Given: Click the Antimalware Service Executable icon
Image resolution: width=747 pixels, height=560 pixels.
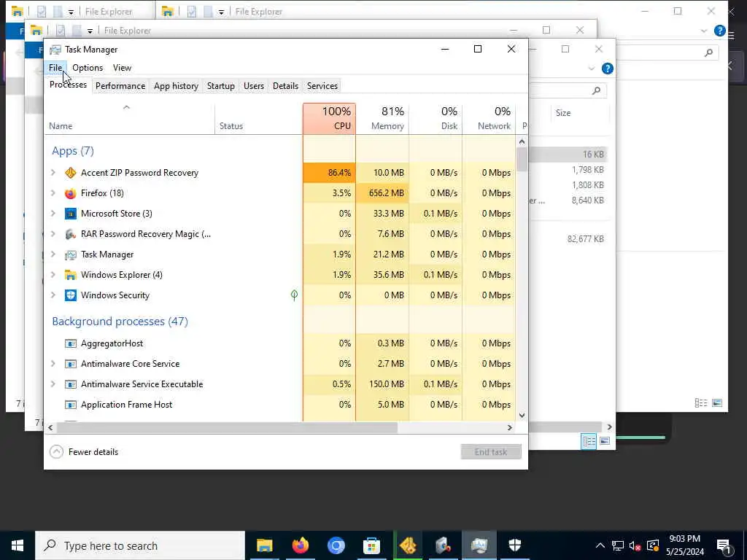Looking at the screenshot, I should (x=71, y=384).
